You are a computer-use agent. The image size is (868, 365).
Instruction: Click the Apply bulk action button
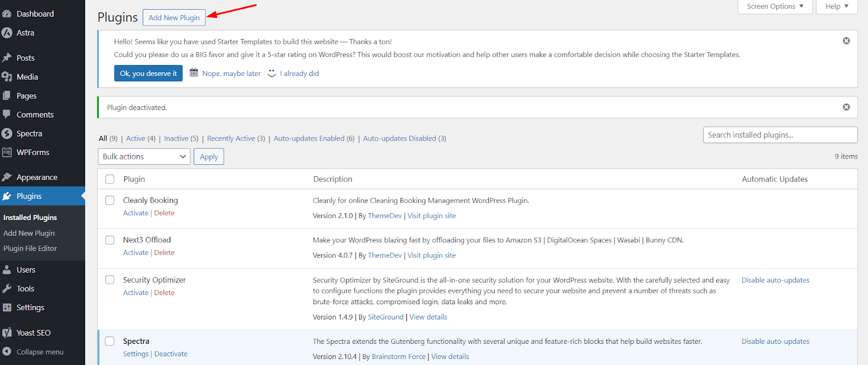pos(209,156)
